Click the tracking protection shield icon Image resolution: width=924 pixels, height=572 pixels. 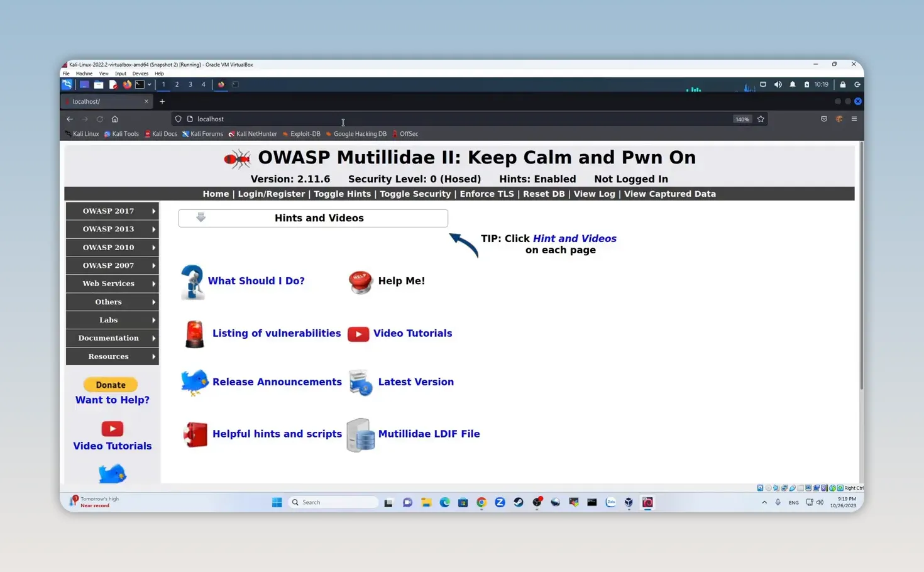pos(179,119)
